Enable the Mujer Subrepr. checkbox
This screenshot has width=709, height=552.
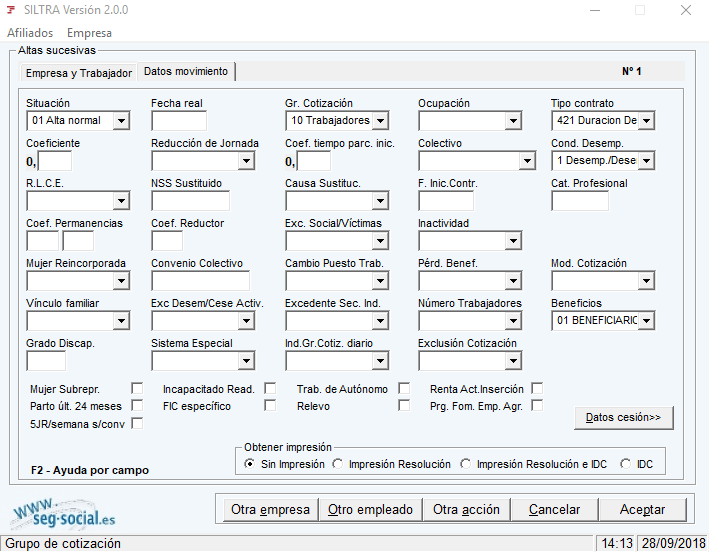click(137, 388)
